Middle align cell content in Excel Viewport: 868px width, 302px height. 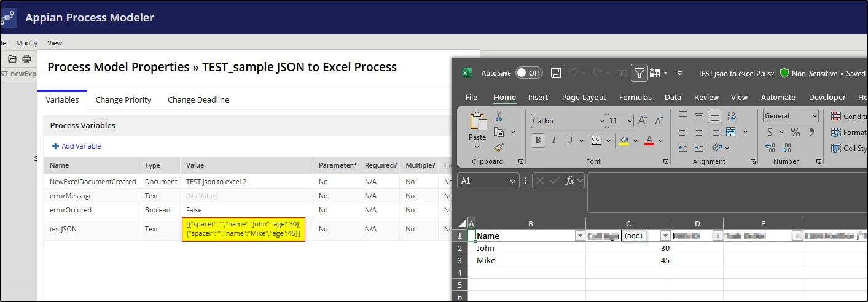pos(698,116)
